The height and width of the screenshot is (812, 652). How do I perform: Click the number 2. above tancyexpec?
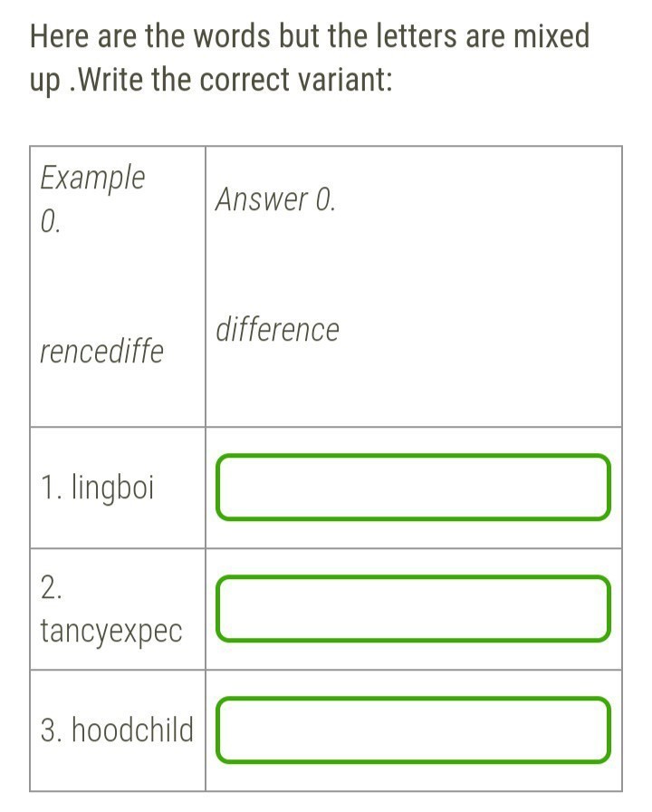pos(51,587)
